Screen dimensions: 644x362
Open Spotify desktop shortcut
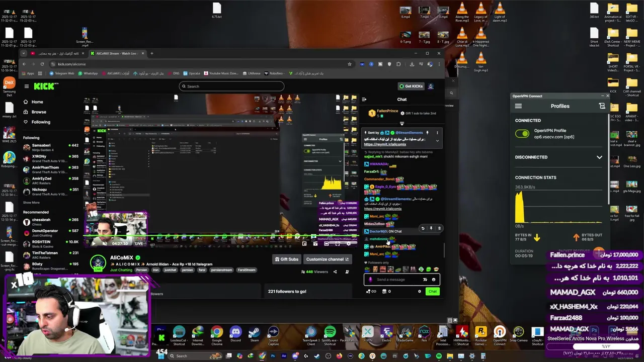(x=330, y=335)
